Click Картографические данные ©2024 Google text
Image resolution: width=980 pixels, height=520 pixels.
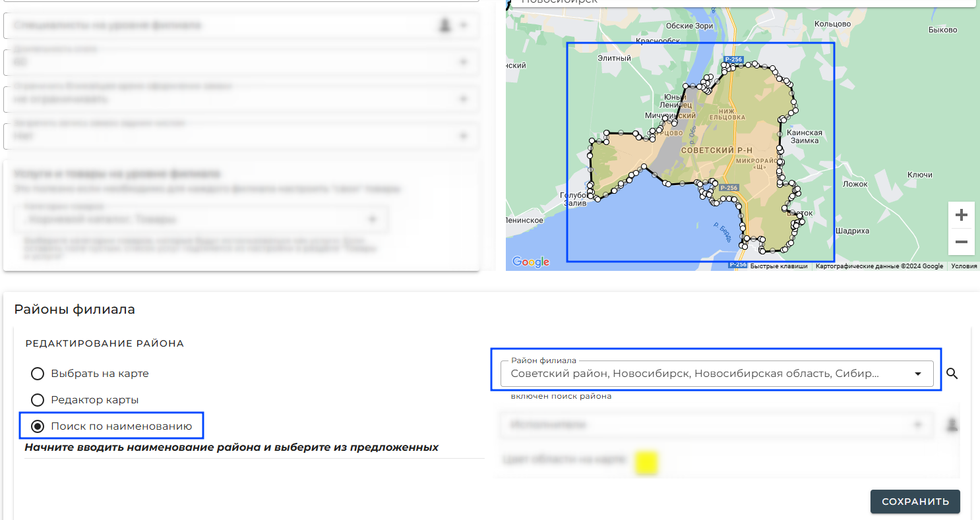(x=879, y=266)
